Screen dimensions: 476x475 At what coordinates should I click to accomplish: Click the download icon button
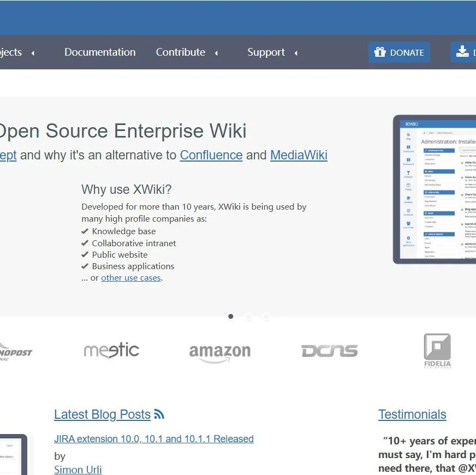click(463, 52)
